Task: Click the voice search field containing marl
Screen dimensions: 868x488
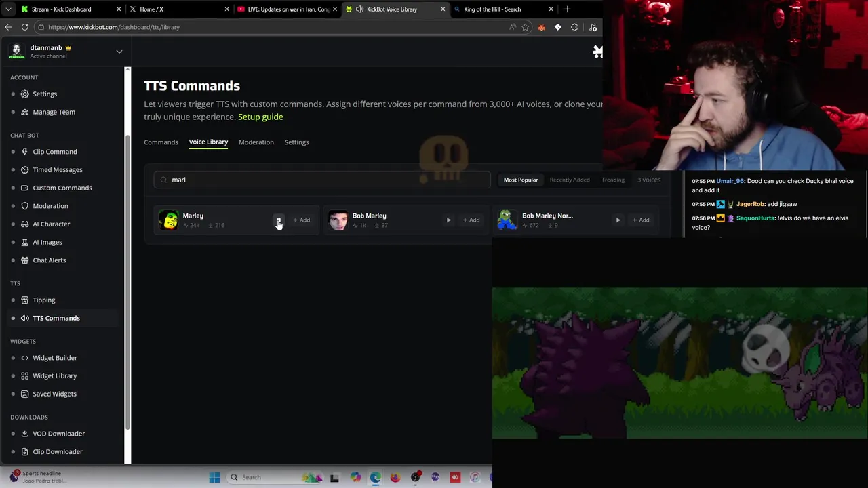Action: [322, 180]
